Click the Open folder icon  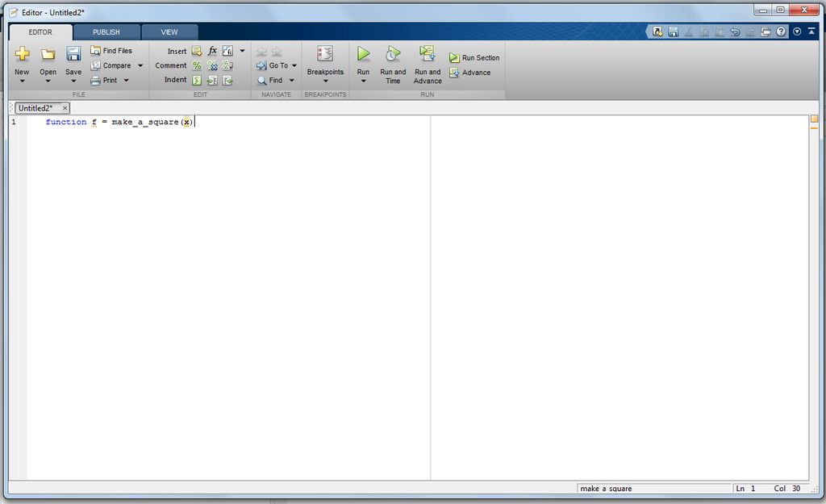pos(48,54)
